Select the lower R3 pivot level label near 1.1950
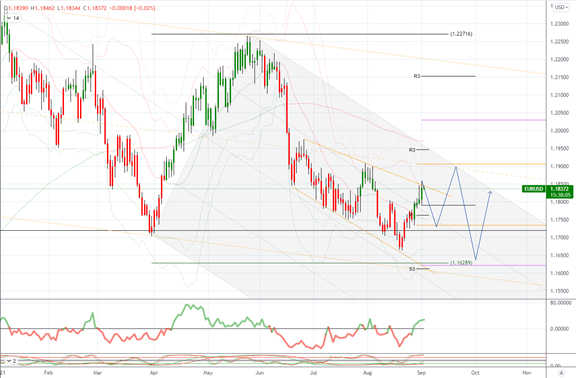The image size is (576, 378). point(412,150)
